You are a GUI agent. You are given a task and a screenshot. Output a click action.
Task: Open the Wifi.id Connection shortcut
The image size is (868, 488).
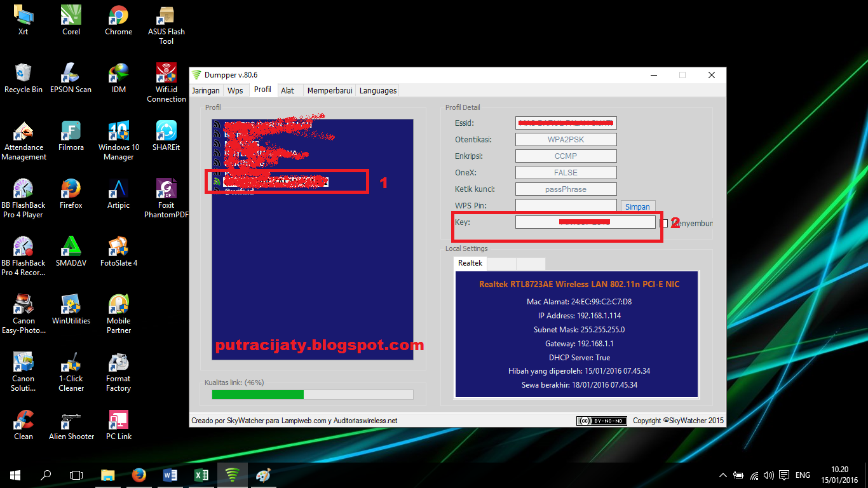166,83
